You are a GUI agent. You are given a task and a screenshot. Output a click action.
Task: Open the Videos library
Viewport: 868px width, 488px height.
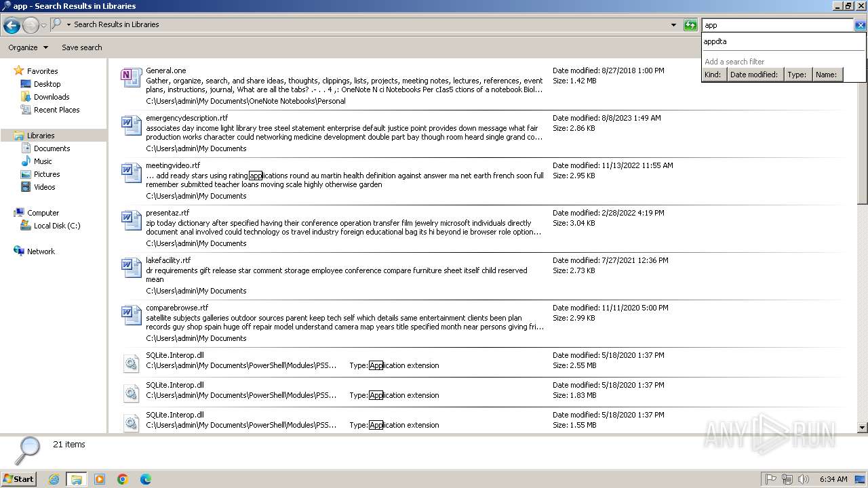click(45, 187)
